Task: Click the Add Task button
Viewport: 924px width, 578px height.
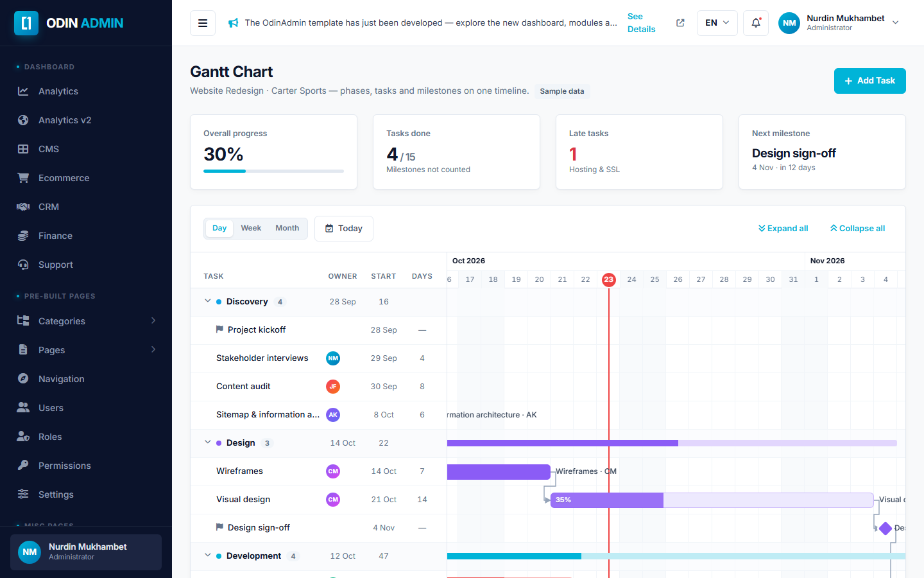Action: tap(869, 81)
